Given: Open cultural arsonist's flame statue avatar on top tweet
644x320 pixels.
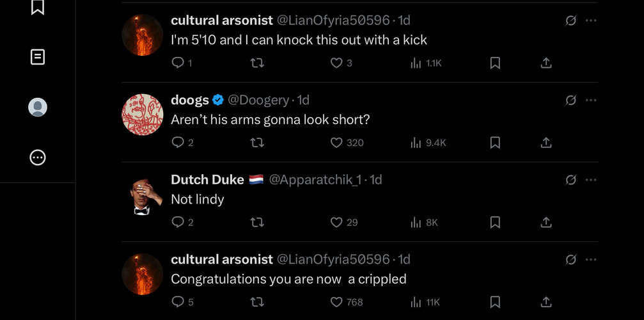Looking at the screenshot, I should click(143, 35).
